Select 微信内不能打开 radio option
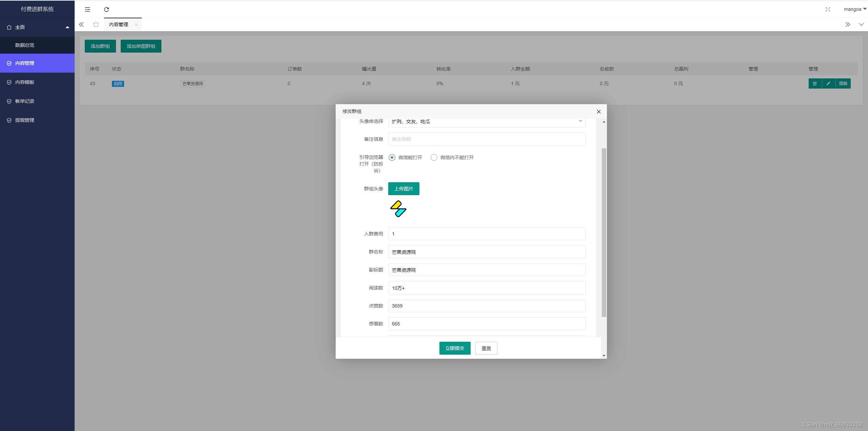868x431 pixels. point(434,157)
